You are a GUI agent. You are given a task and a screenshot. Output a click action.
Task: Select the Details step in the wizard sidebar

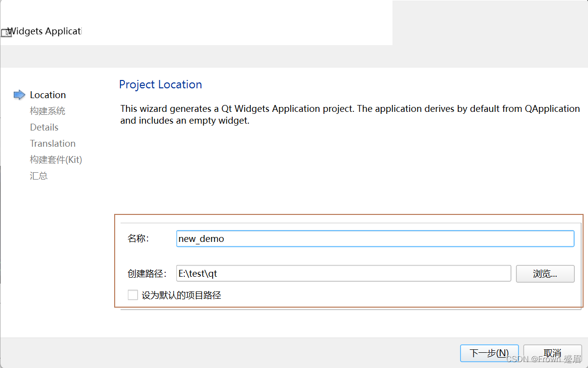pyautogui.click(x=44, y=127)
